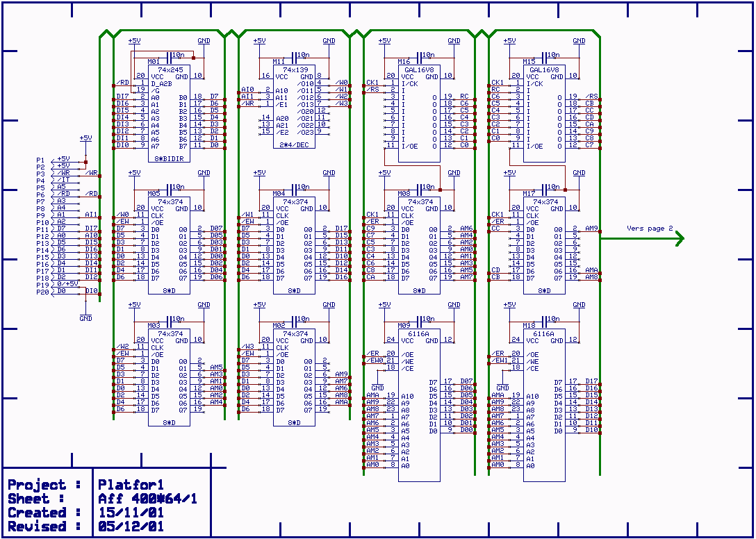The width and height of the screenshot is (756, 539).
Task: Click the green arrow pointing to page 2
Action: click(677, 239)
